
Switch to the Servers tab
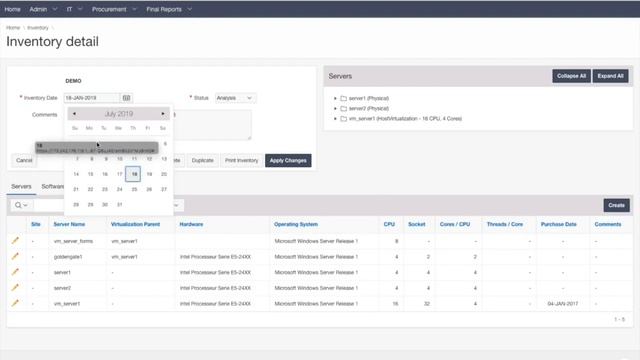(21, 187)
